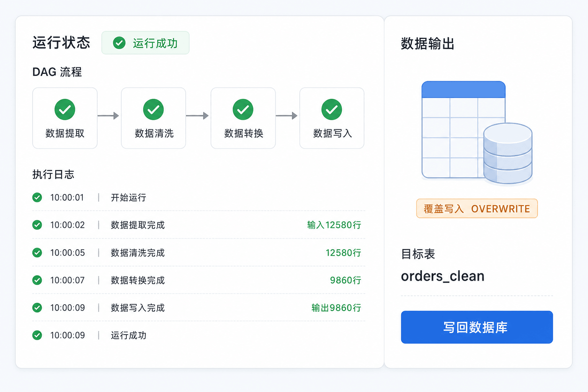This screenshot has width=588, height=392.
Task: Click the 写回数据库 button
Action: pyautogui.click(x=477, y=327)
